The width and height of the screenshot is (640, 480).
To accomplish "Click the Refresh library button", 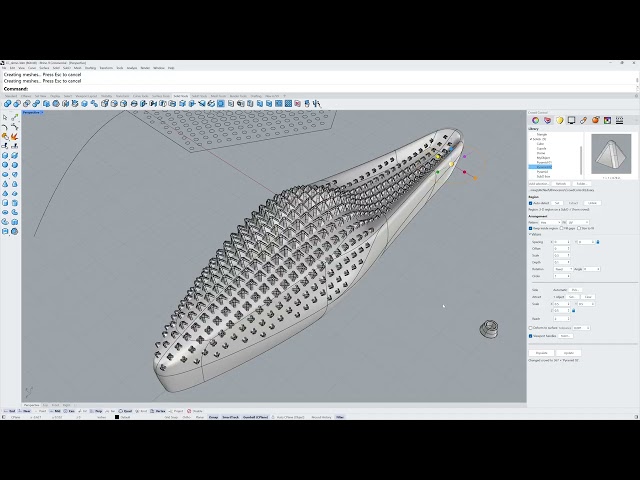I will tap(561, 184).
